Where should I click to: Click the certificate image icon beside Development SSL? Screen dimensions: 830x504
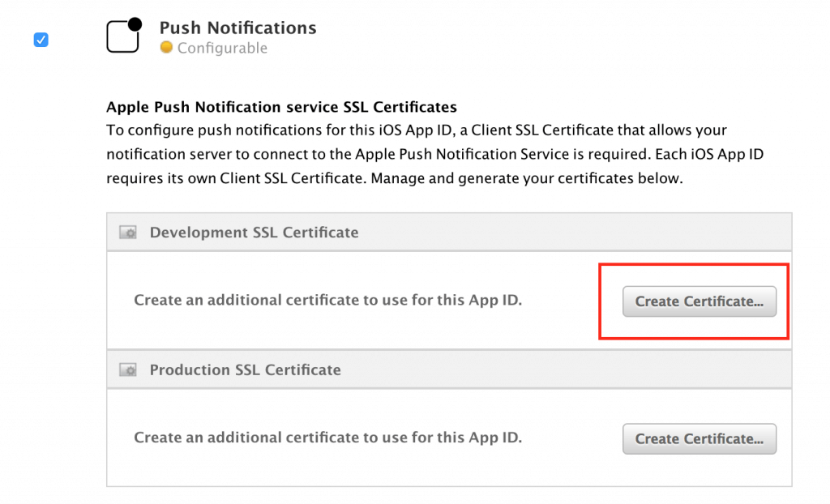[x=127, y=232]
